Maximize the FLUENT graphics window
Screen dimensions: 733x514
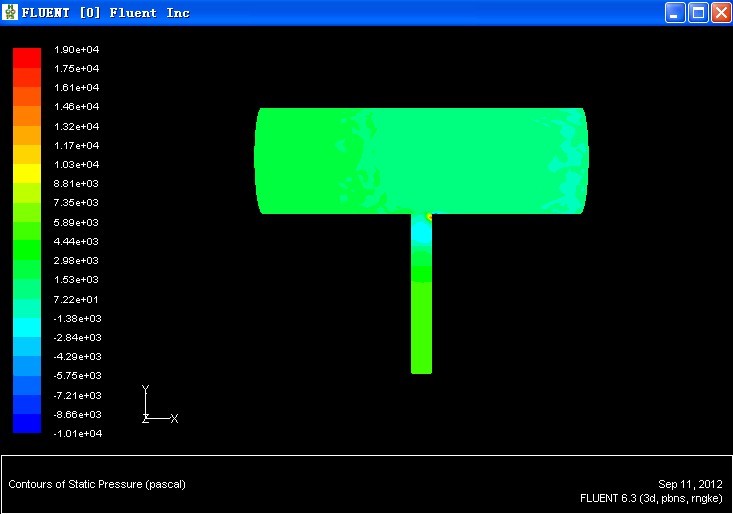[x=697, y=12]
